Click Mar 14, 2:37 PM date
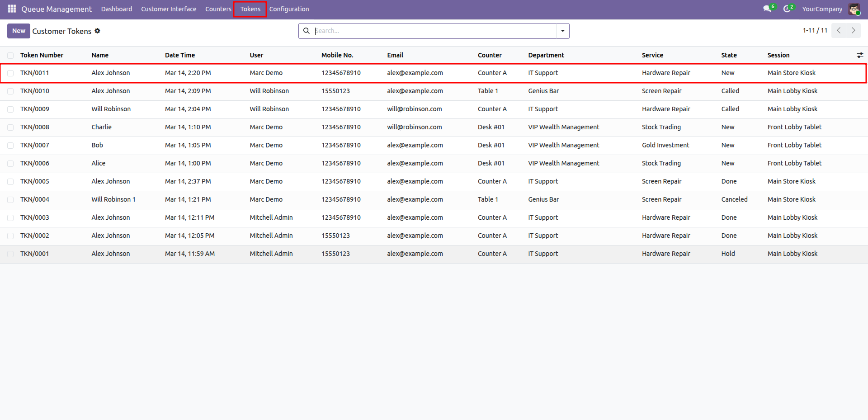This screenshot has width=868, height=420. coord(188,181)
